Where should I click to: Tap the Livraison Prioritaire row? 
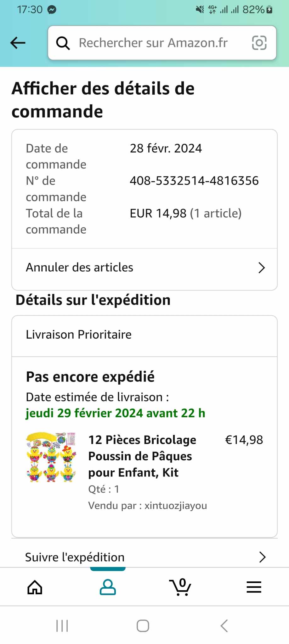(x=79, y=335)
